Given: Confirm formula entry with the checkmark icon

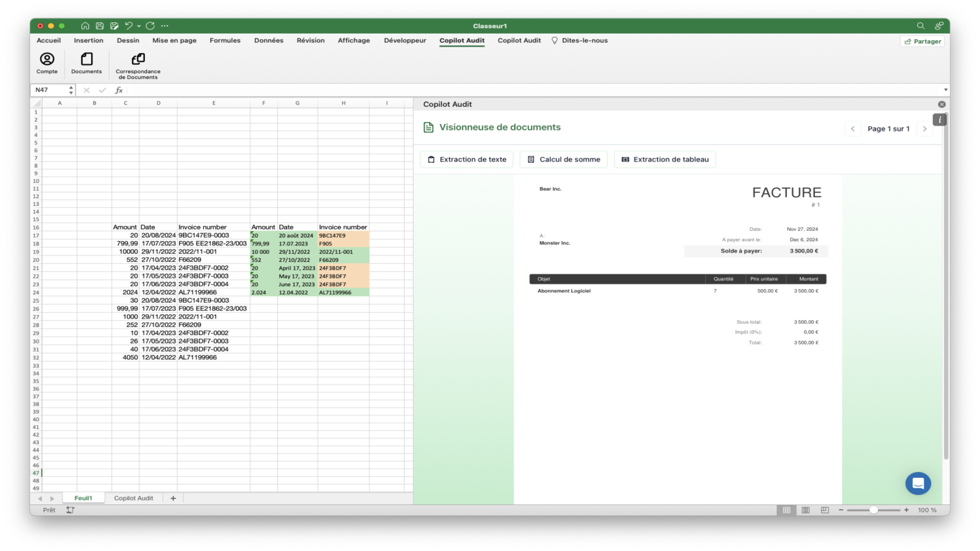Looking at the screenshot, I should click(x=102, y=90).
